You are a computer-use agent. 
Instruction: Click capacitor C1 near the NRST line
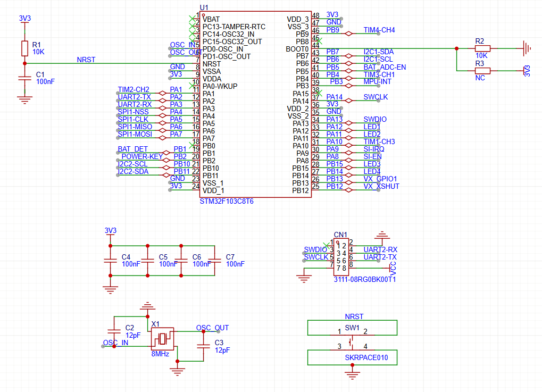click(24, 78)
